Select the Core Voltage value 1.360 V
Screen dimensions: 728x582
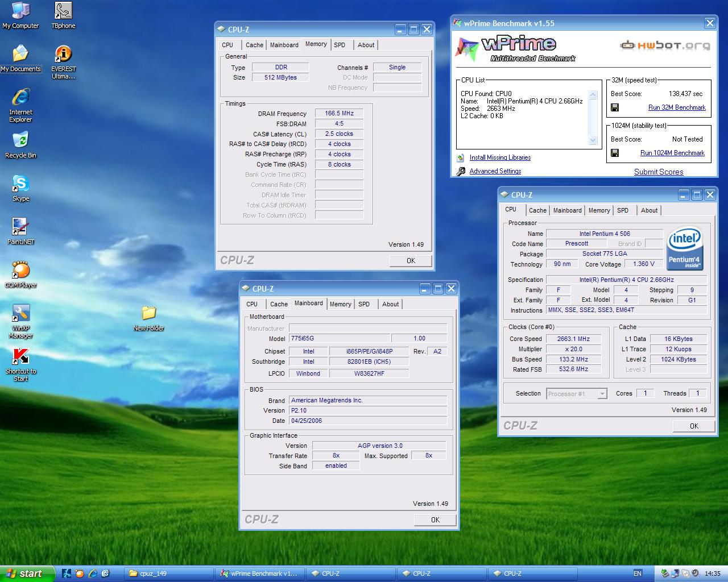(x=644, y=264)
